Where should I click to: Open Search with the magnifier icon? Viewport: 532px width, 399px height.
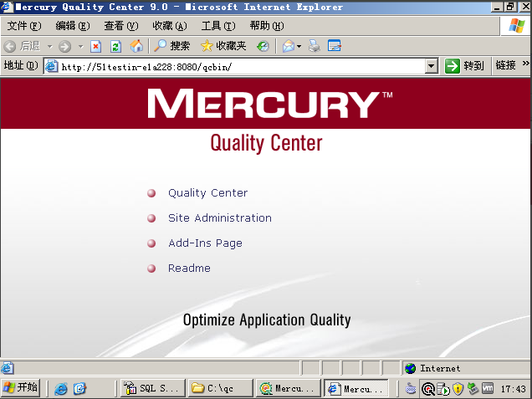coord(160,46)
